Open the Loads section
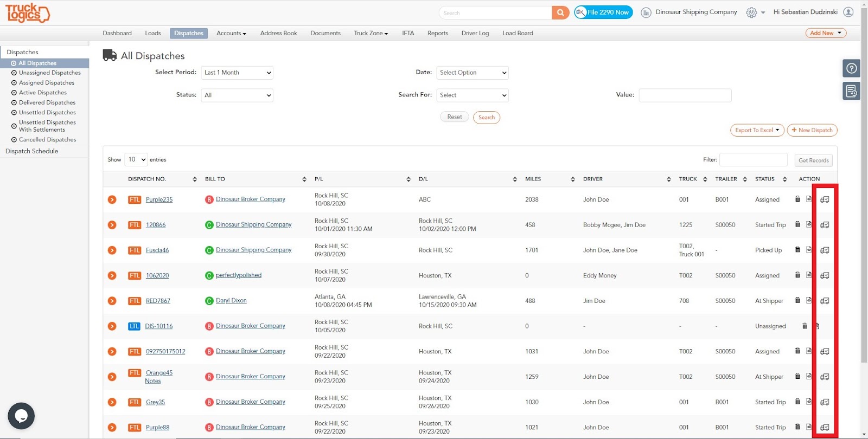 153,33
